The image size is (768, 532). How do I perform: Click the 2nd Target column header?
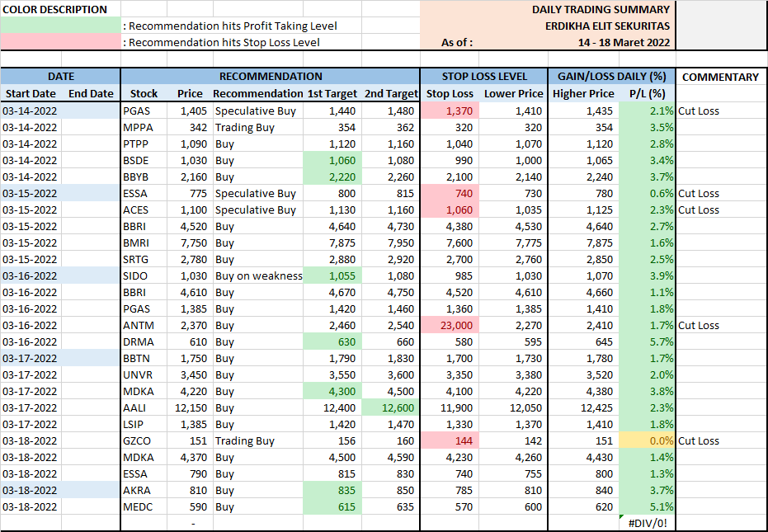click(391, 94)
